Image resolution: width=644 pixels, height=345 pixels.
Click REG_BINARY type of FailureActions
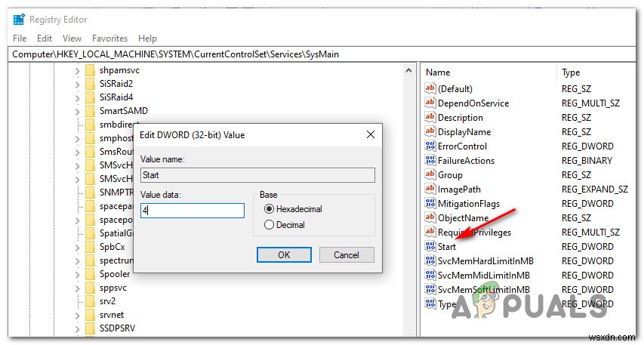(x=587, y=161)
